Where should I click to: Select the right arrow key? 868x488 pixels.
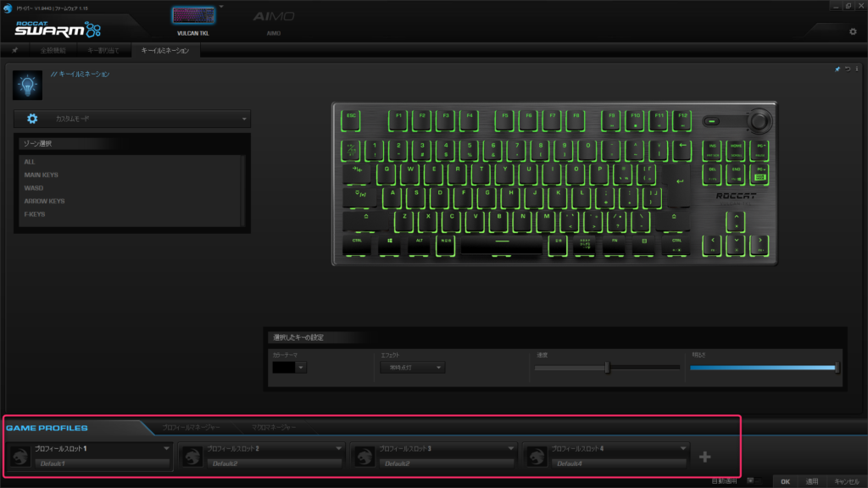[x=759, y=245]
